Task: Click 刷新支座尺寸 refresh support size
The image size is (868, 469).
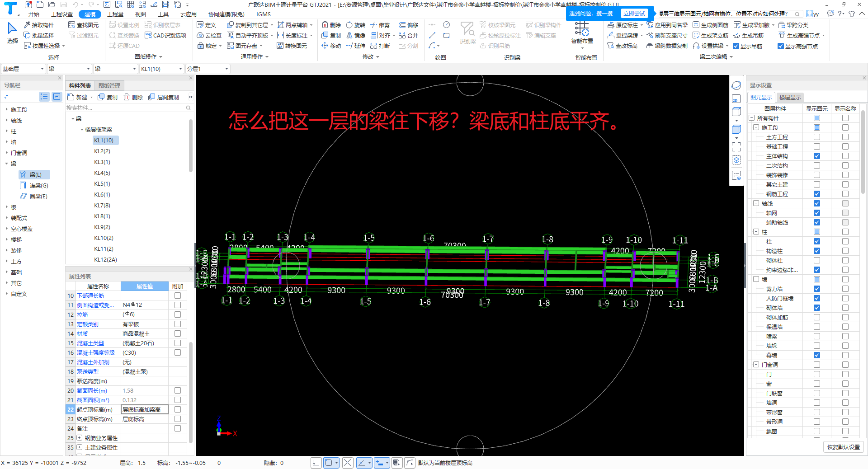Action: pyautogui.click(x=667, y=35)
